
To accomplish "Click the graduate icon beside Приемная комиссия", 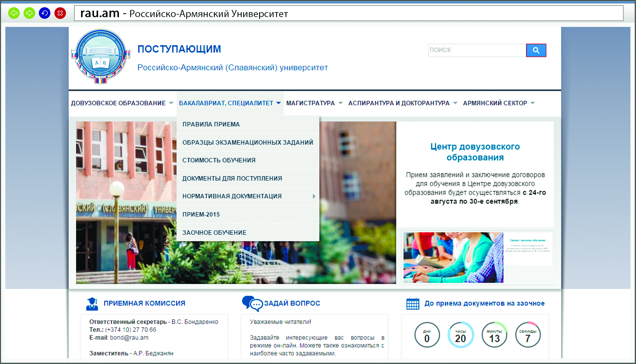I will 92,304.
